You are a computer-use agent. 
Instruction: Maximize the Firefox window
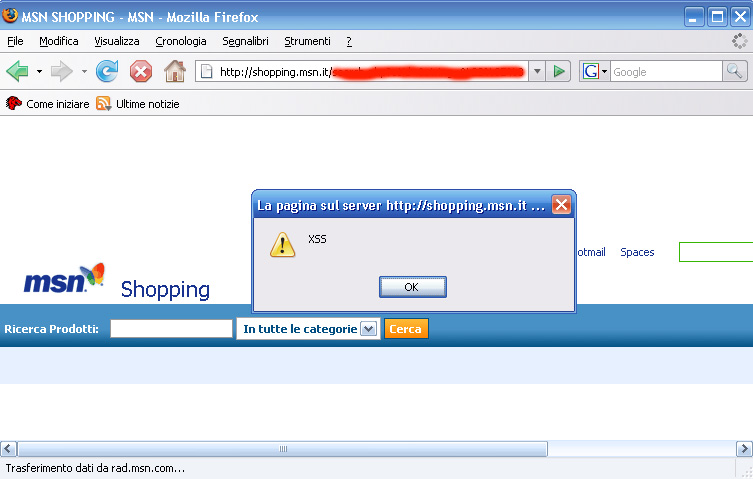tap(717, 17)
